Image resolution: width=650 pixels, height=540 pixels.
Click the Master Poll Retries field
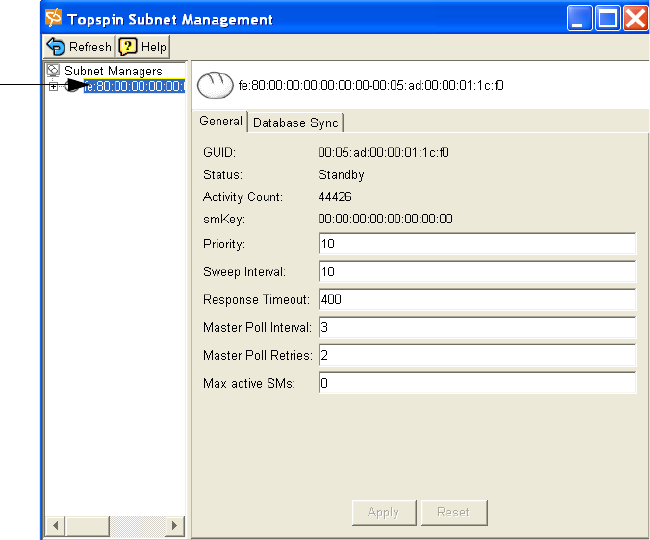(476, 356)
